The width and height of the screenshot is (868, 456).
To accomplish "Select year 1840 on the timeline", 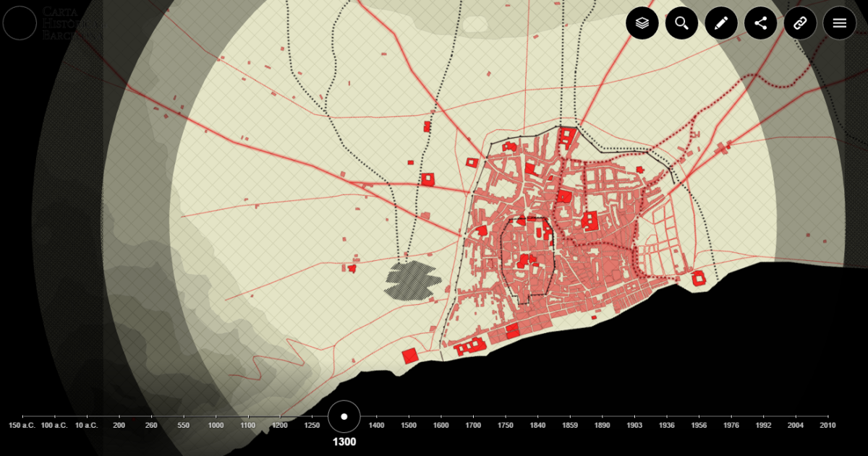I will [x=537, y=425].
